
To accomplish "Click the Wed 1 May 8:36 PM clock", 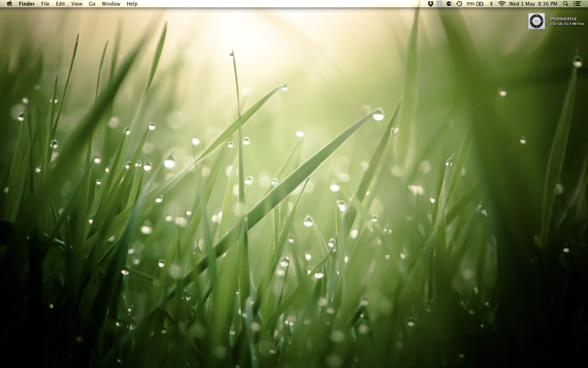I will tap(533, 4).
